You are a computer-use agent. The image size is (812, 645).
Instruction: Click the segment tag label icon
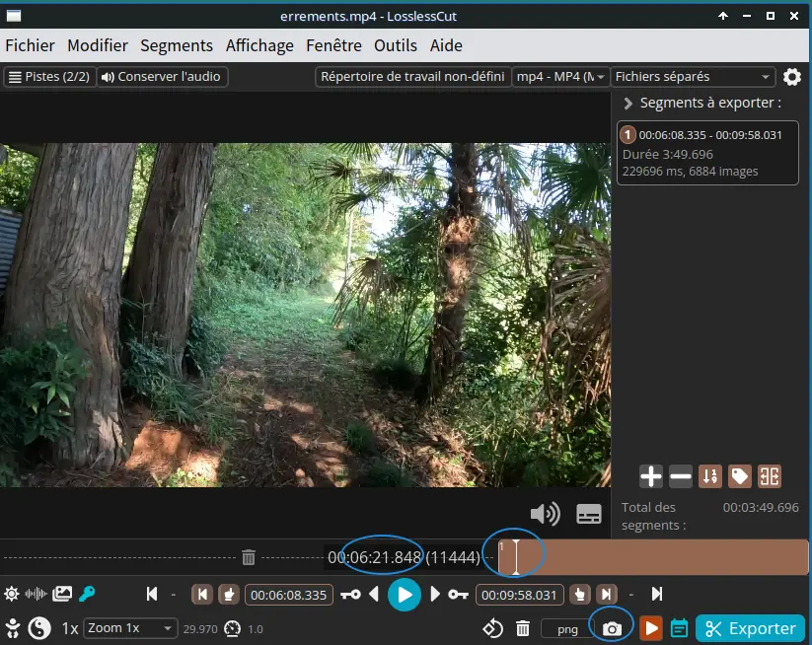coord(739,476)
